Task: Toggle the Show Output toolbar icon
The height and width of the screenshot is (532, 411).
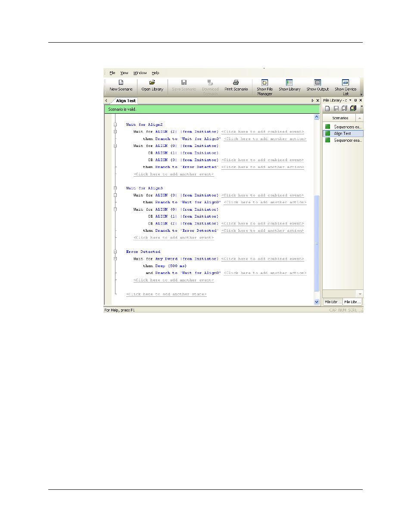Action: 318,82
